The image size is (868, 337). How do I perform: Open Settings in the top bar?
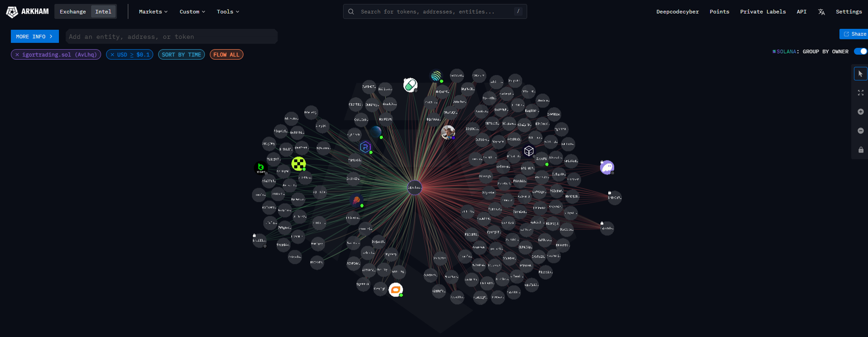[x=848, y=11]
